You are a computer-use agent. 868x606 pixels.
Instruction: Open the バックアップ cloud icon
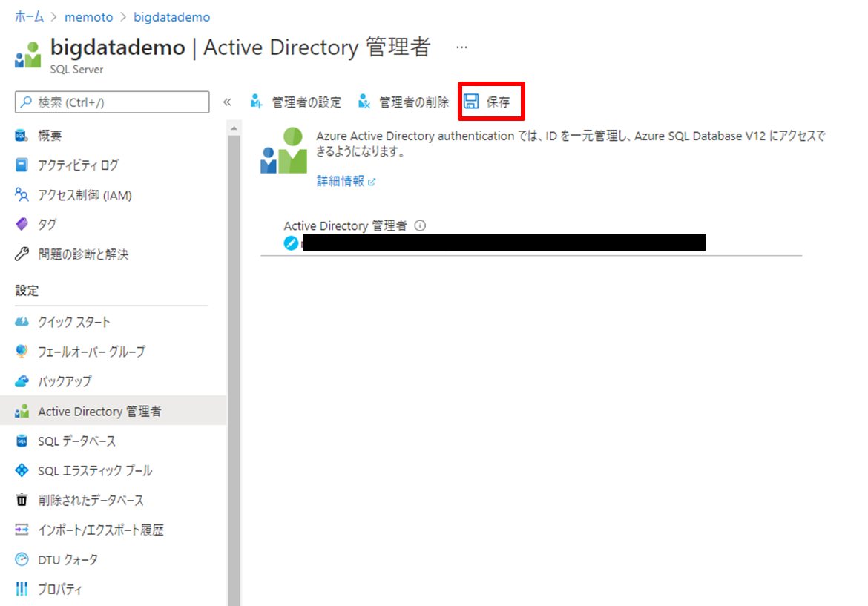coord(22,381)
